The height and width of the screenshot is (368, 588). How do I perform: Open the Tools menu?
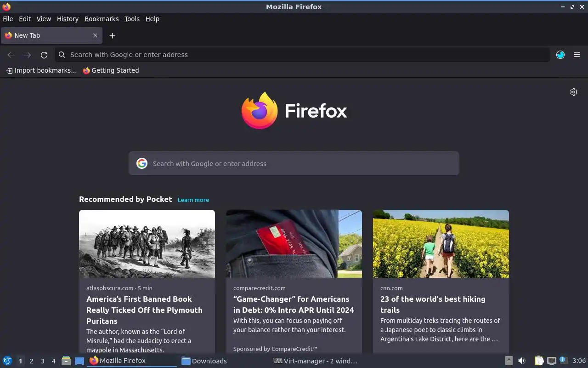132,19
